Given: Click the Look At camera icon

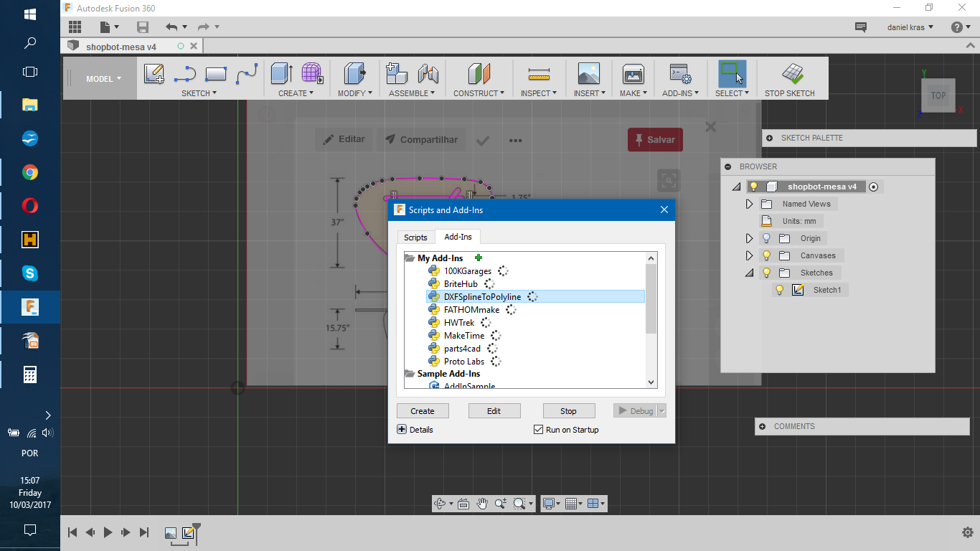Looking at the screenshot, I should pos(463,504).
